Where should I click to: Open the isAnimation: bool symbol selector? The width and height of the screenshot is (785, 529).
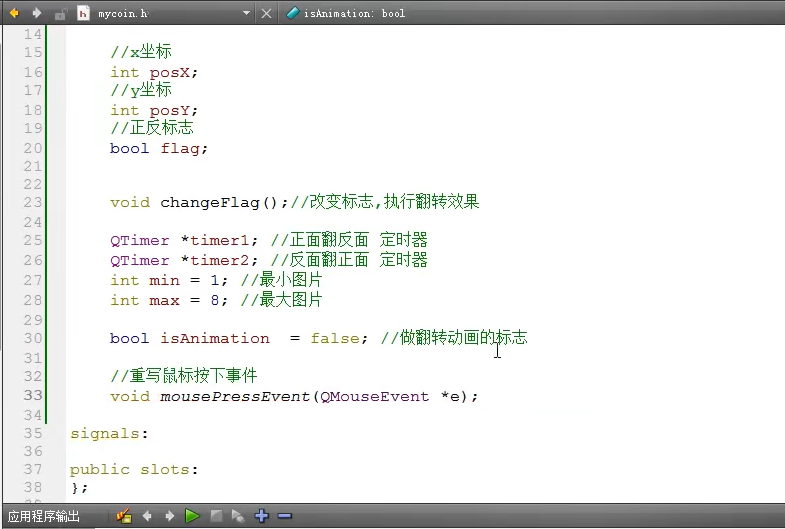(354, 14)
